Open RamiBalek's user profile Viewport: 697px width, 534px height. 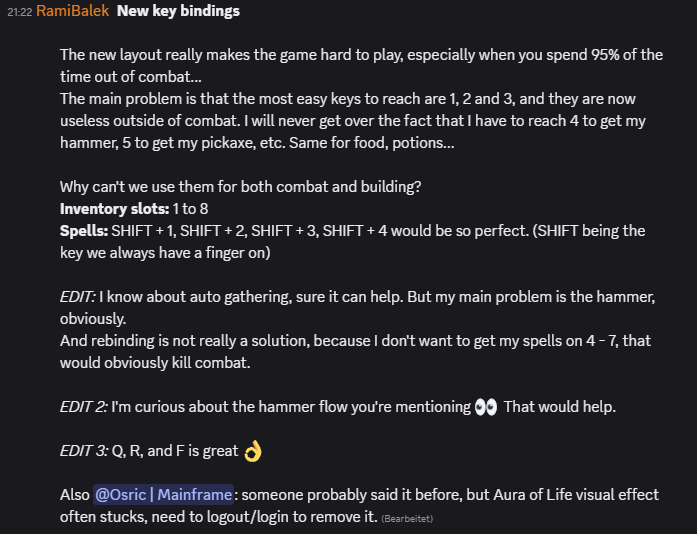(x=72, y=12)
